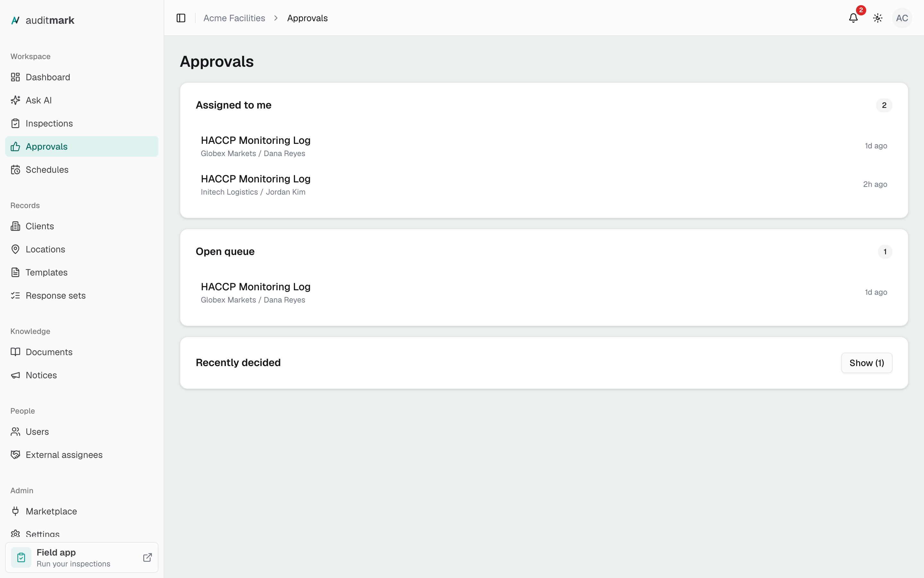This screenshot has width=924, height=578.
Task: Open Field app via external link icon
Action: click(147, 557)
